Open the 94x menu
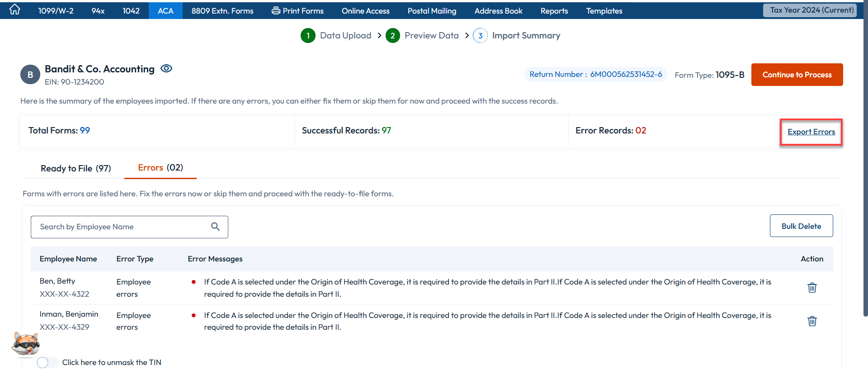 pyautogui.click(x=98, y=10)
